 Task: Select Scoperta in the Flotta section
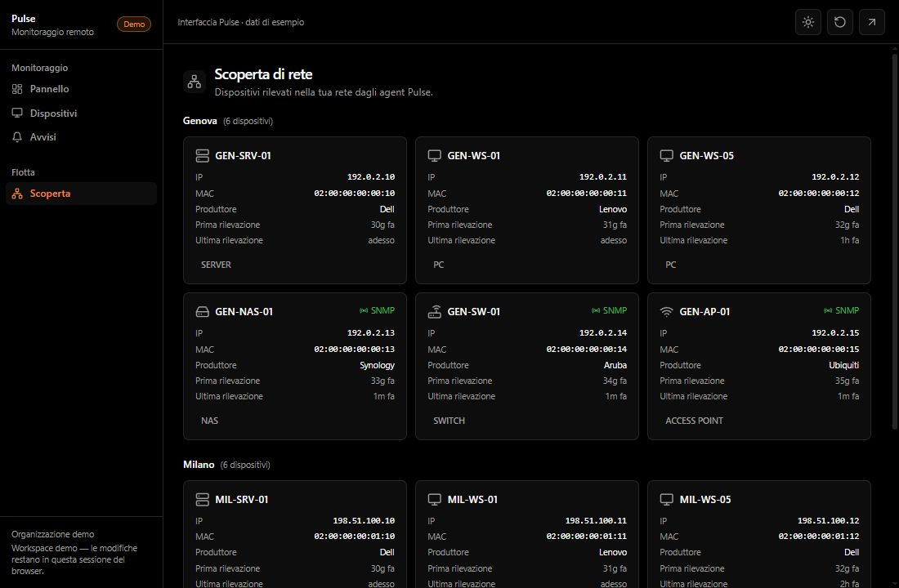(x=81, y=194)
